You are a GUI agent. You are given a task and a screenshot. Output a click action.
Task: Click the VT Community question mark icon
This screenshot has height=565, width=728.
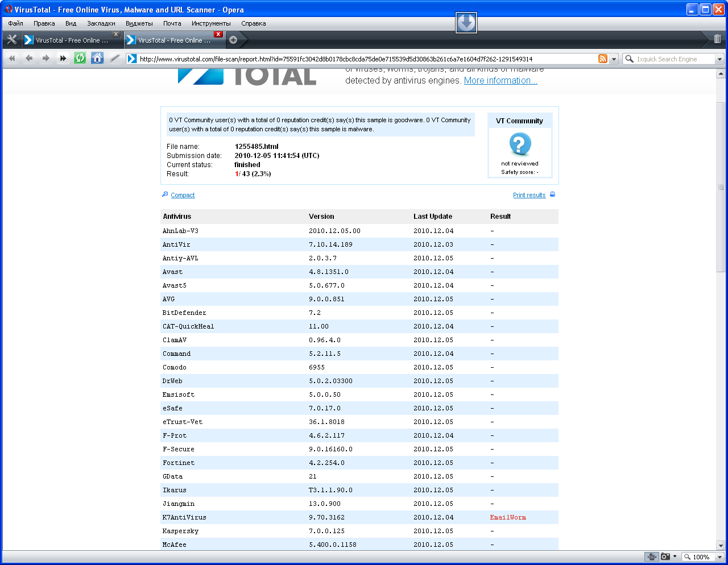[520, 144]
